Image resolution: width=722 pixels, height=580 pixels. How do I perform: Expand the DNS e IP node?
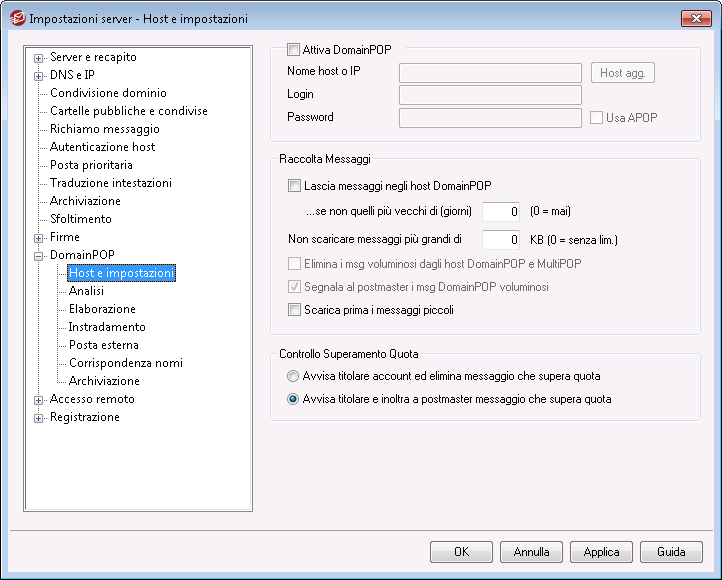(39, 76)
